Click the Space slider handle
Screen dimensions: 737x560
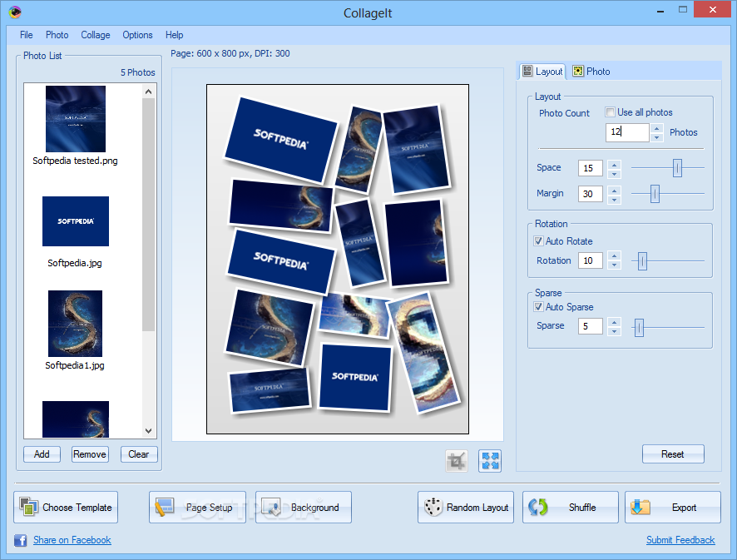[677, 168]
